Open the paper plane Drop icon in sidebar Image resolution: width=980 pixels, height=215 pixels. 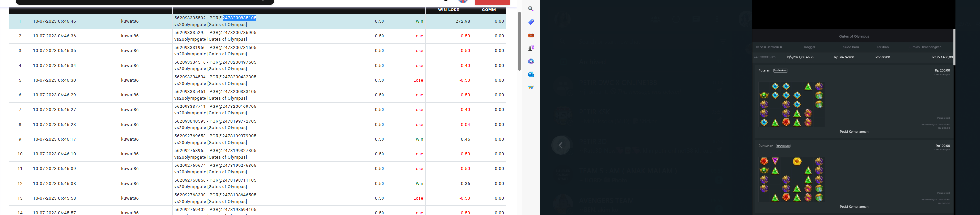click(x=531, y=87)
